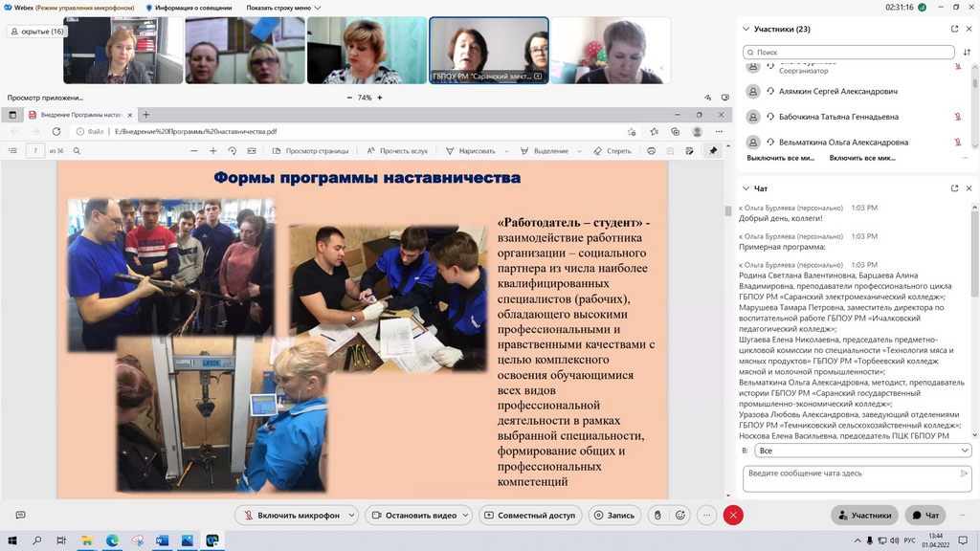Click the Поиск participants search field
The height and width of the screenshot is (551, 980).
849,52
